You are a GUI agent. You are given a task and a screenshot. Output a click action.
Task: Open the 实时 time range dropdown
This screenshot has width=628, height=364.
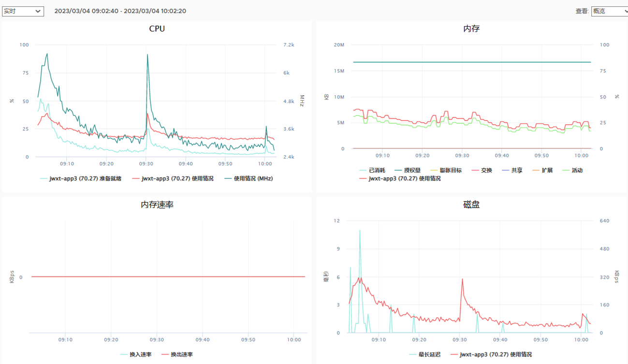click(23, 11)
